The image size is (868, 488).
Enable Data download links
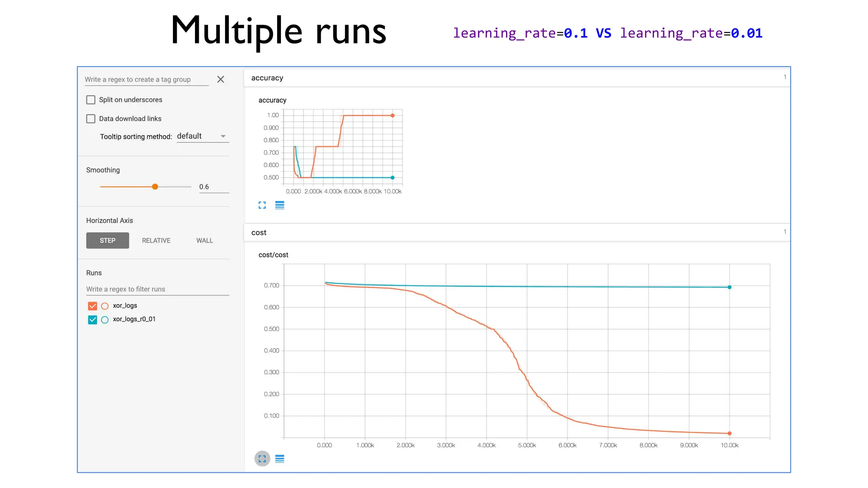click(x=91, y=119)
